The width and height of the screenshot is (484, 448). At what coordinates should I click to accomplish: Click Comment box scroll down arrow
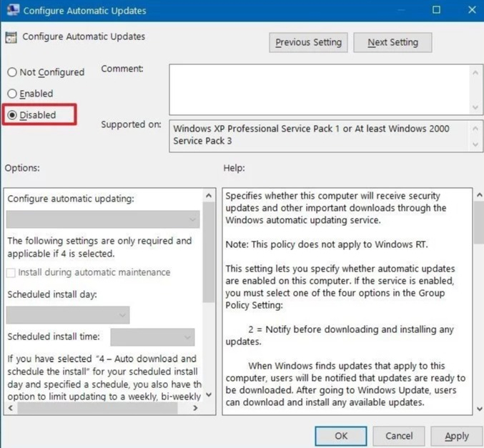(475, 107)
